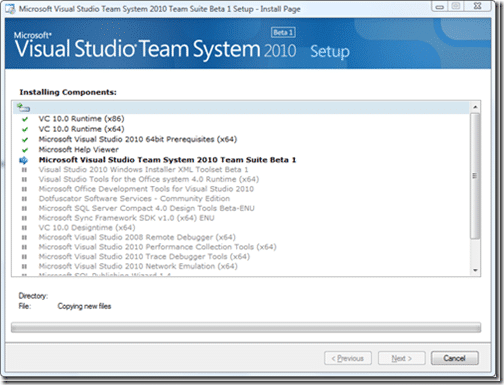Screen dimensions: 504x385
Task: Click the Next button
Action: (x=402, y=358)
